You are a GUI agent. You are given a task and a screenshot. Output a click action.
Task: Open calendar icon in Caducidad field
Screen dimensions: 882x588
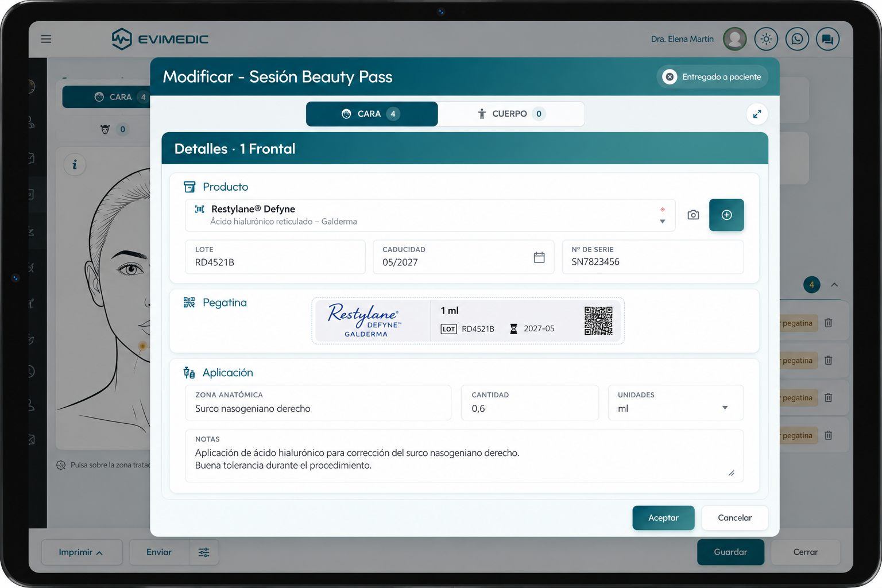click(539, 257)
